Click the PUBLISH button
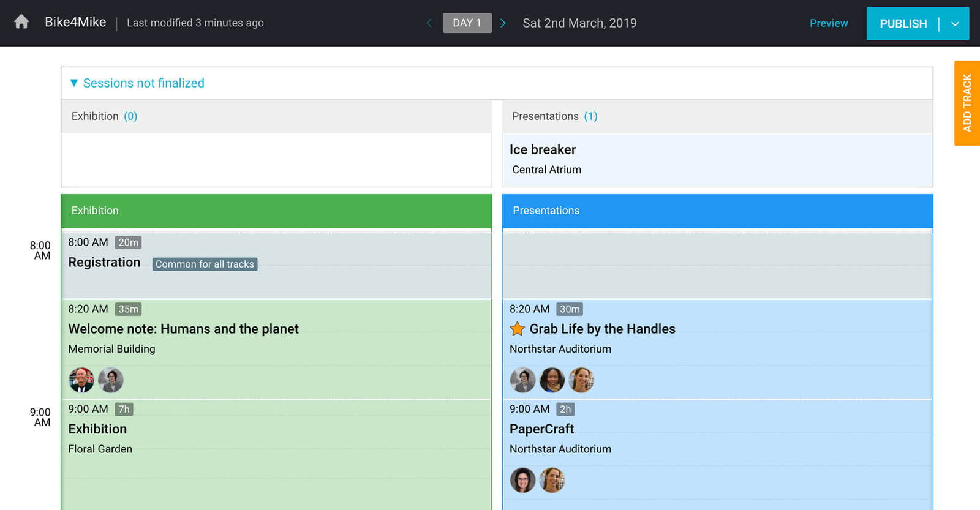Image resolution: width=980 pixels, height=510 pixels. pos(903,24)
